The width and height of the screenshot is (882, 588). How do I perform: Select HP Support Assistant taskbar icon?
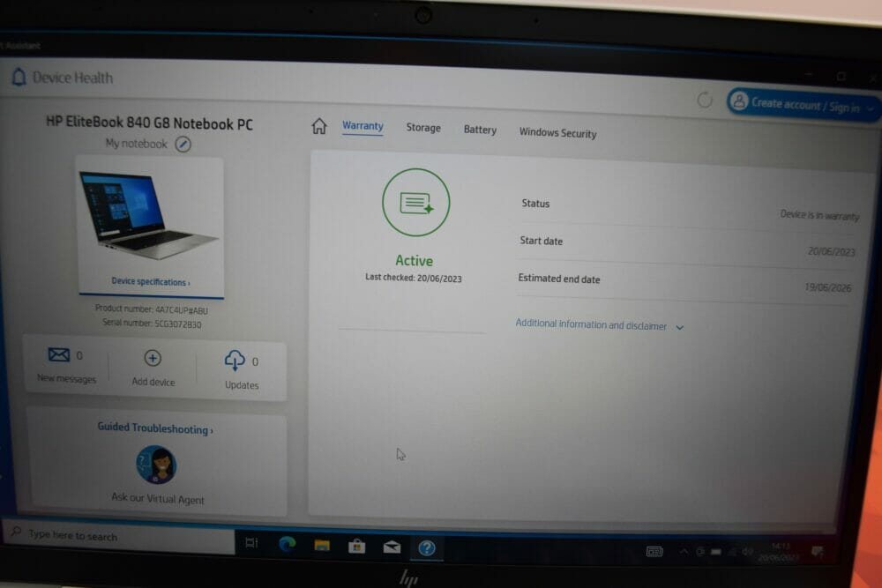pyautogui.click(x=426, y=547)
